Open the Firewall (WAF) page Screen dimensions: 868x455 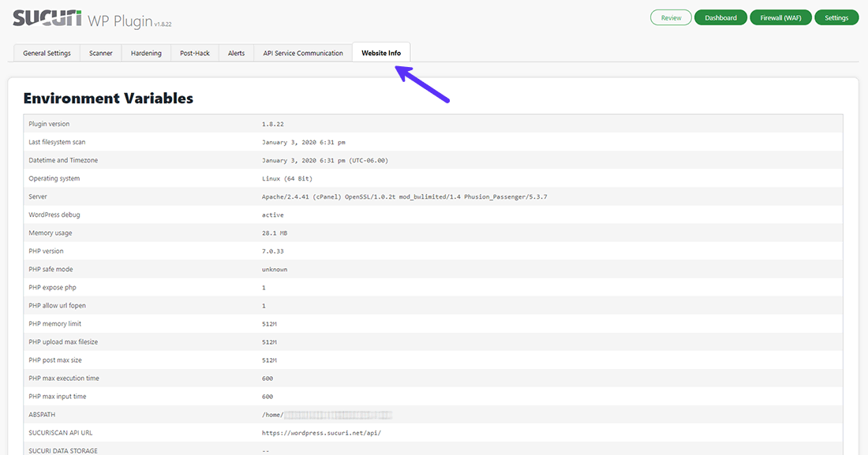[780, 17]
